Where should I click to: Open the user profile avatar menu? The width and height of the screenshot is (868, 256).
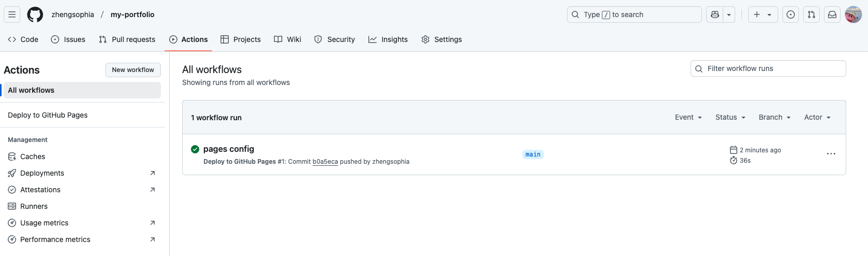[x=853, y=15]
